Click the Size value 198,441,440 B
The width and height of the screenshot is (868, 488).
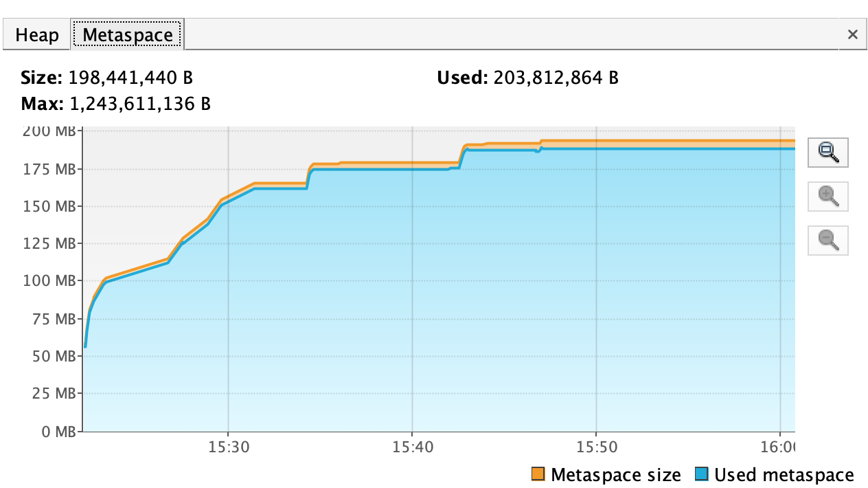[x=135, y=78]
